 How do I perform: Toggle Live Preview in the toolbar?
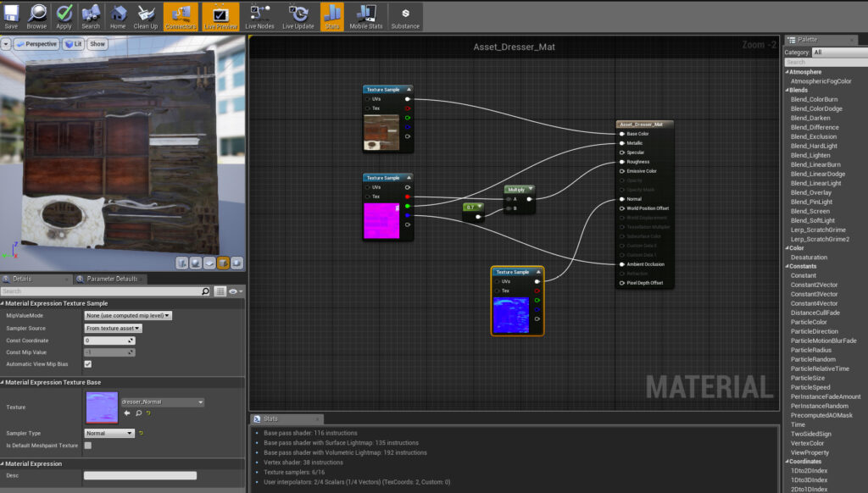(220, 15)
